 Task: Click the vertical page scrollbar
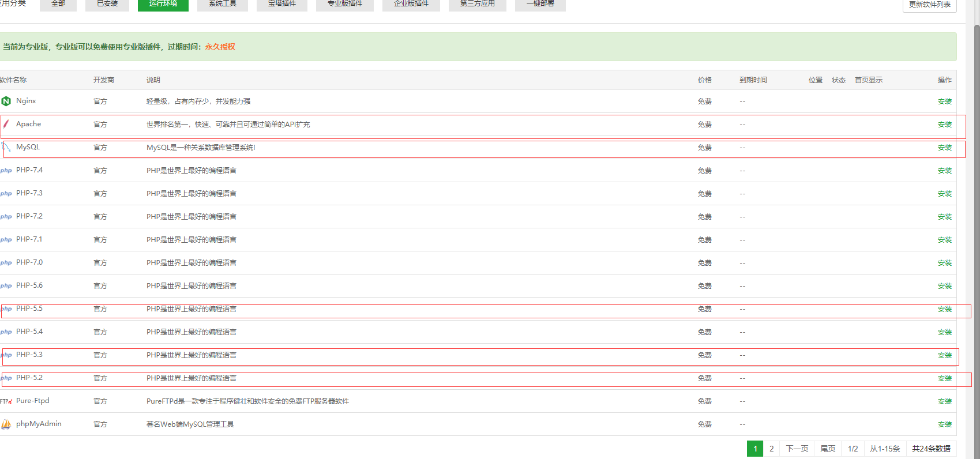976,242
